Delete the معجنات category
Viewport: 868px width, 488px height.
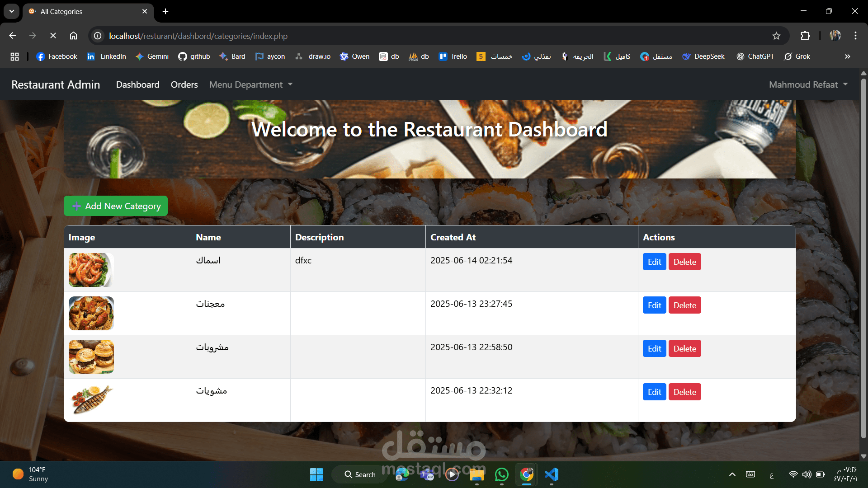click(684, 305)
